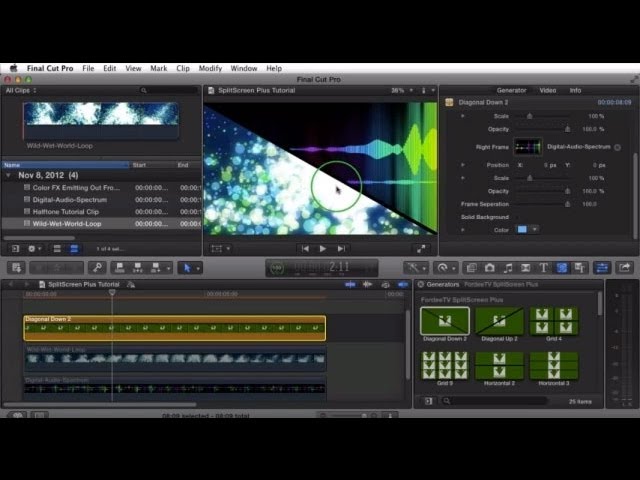The image size is (640, 480).
Task: Collapse the Nov 8, 2012 group
Action: [8, 175]
